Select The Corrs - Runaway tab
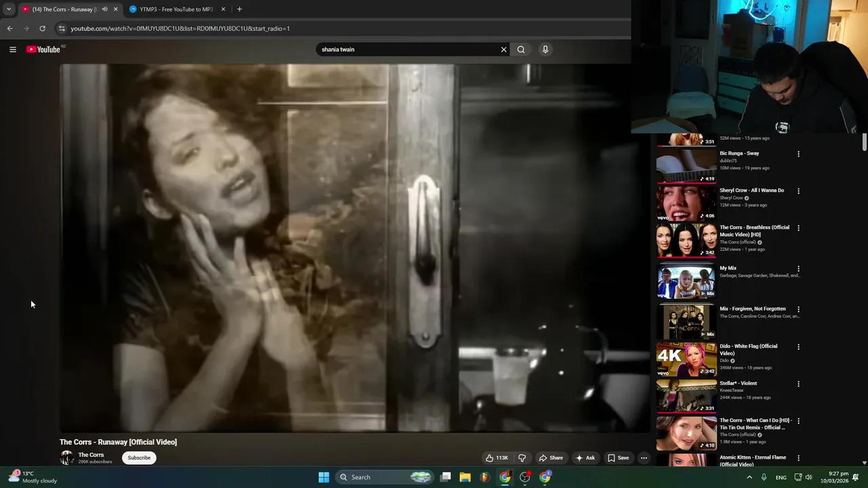The width and height of the screenshot is (868, 488). point(64,9)
